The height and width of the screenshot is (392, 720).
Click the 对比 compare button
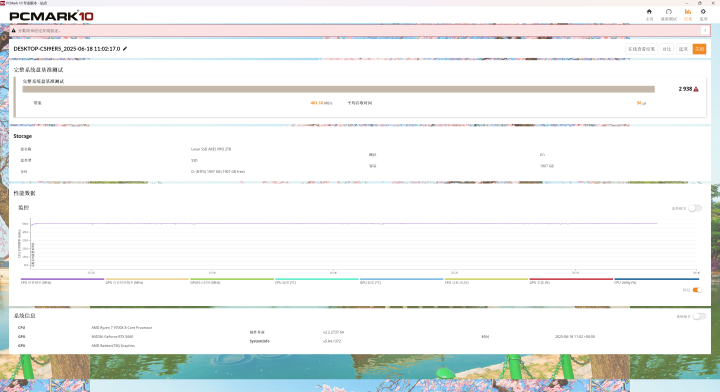(x=666, y=49)
